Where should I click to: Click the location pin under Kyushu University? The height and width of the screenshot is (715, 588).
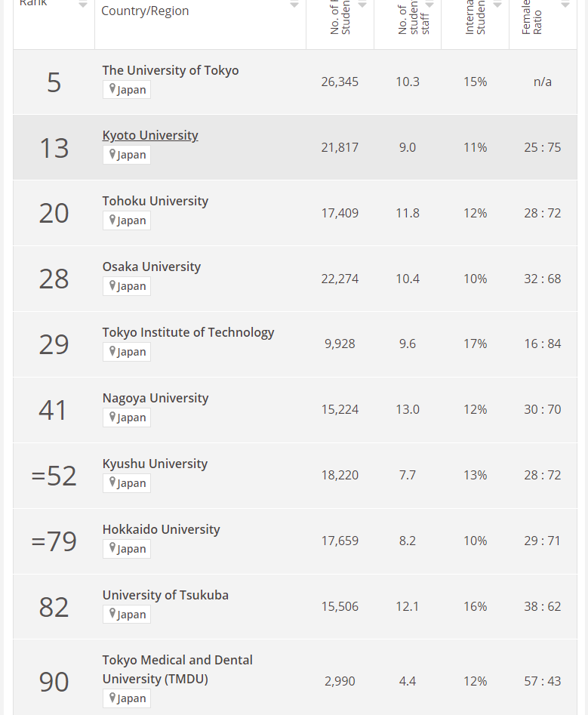(x=112, y=483)
